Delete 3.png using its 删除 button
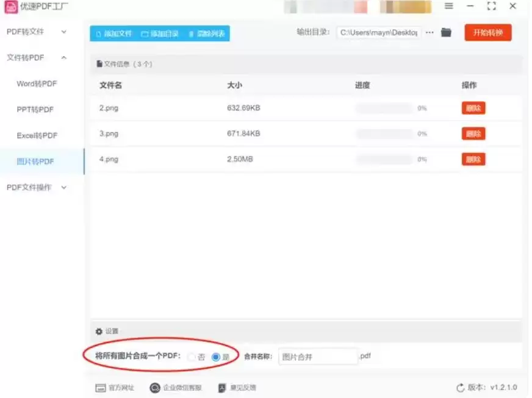 pyautogui.click(x=473, y=133)
